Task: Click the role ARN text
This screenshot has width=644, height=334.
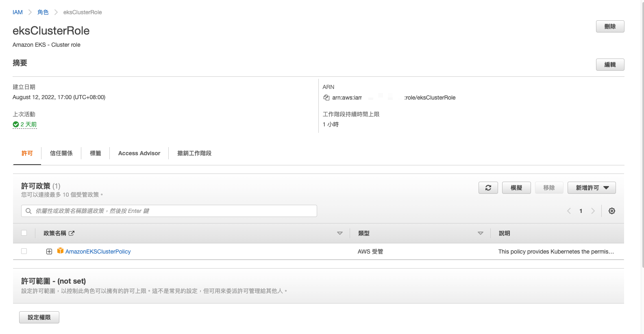Action: coord(394,98)
